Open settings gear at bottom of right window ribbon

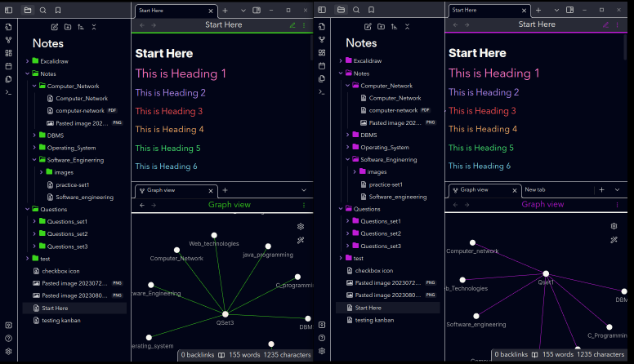(x=322, y=351)
